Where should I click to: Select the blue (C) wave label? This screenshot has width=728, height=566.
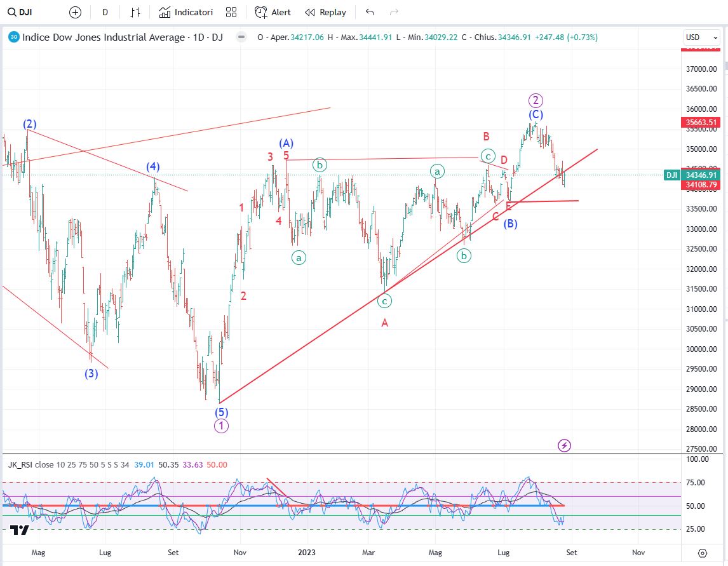536,115
